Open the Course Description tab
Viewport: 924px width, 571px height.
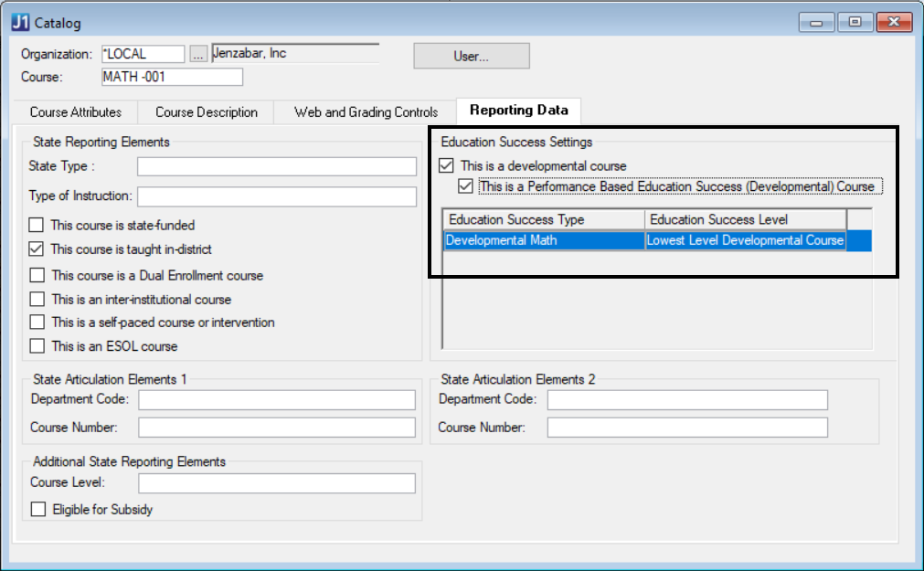pyautogui.click(x=207, y=112)
